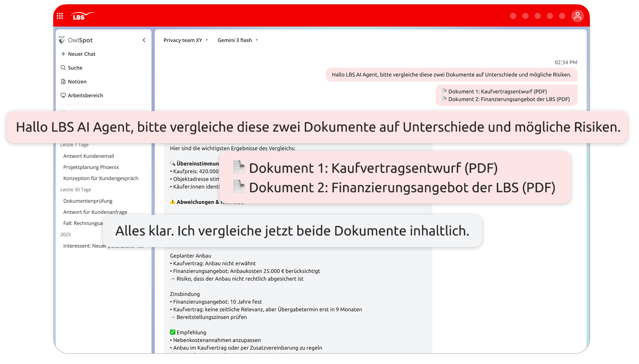Open the apps grid launcher icon

[x=60, y=16]
